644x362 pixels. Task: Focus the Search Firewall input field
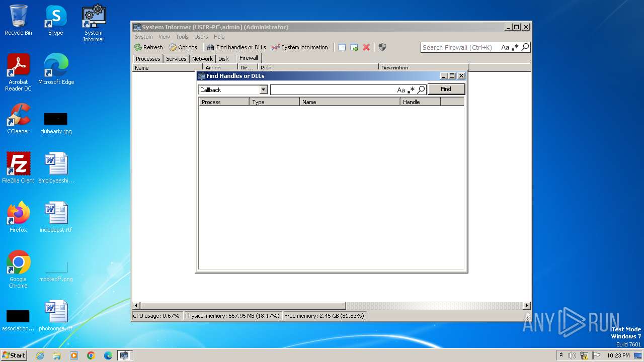460,47
